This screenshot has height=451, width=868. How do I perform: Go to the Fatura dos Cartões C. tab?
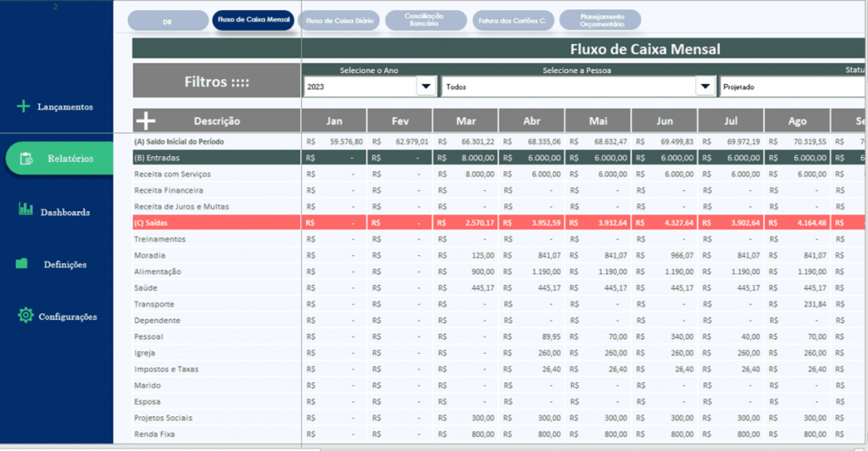[x=513, y=20]
